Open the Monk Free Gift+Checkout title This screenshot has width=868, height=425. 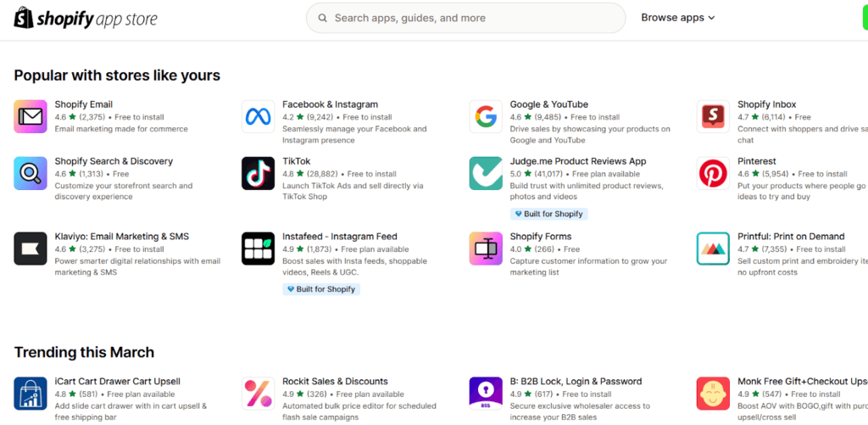(802, 381)
